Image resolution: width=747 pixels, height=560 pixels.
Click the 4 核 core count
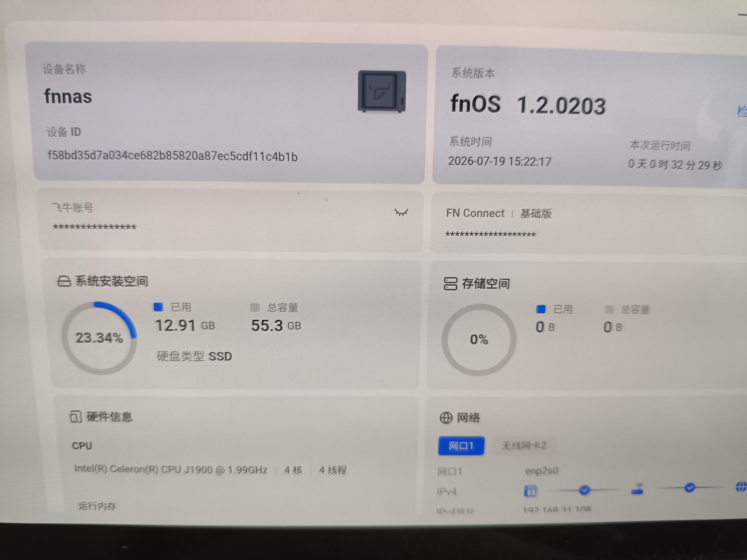(293, 470)
